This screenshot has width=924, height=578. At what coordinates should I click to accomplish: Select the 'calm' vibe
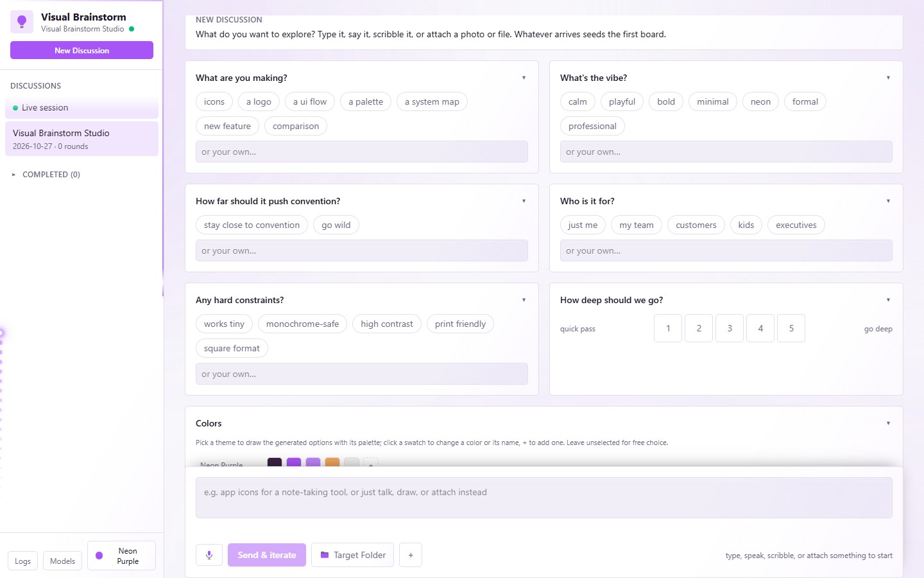577,101
